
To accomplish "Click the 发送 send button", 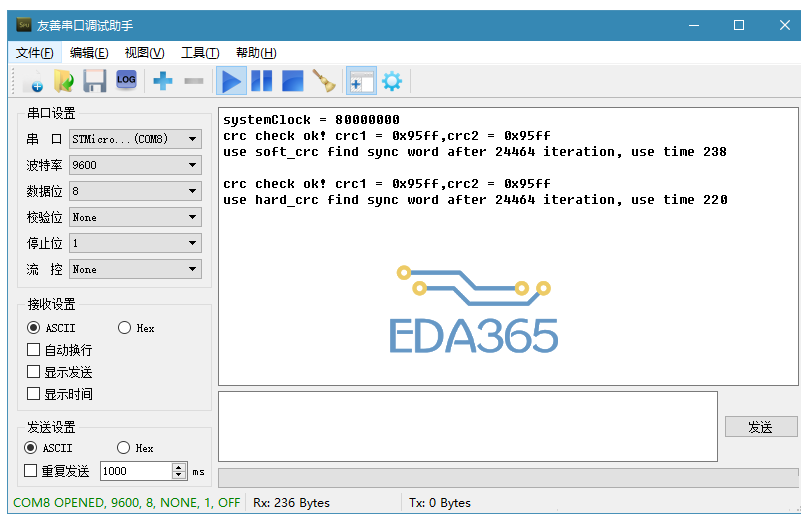I will 761,427.
